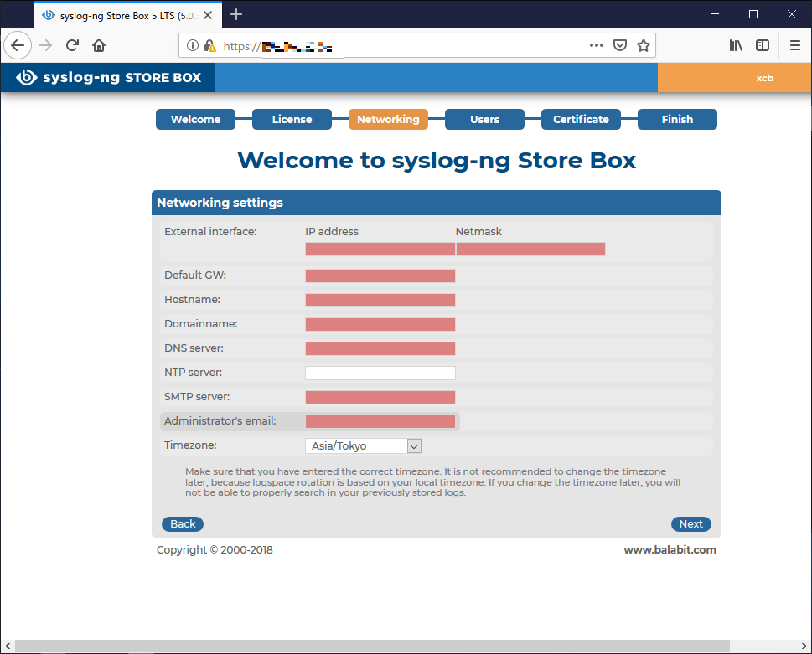This screenshot has width=812, height=654.
Task: Focus the Domainname input
Action: point(380,324)
